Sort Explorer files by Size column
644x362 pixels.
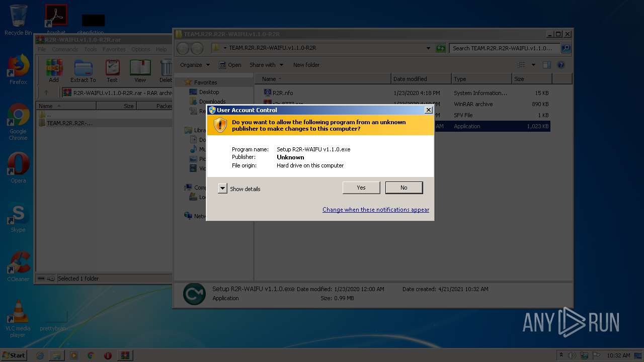(x=532, y=79)
